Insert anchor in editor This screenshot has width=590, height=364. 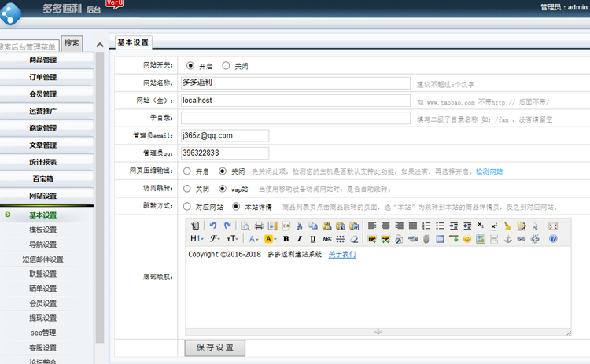click(508, 239)
